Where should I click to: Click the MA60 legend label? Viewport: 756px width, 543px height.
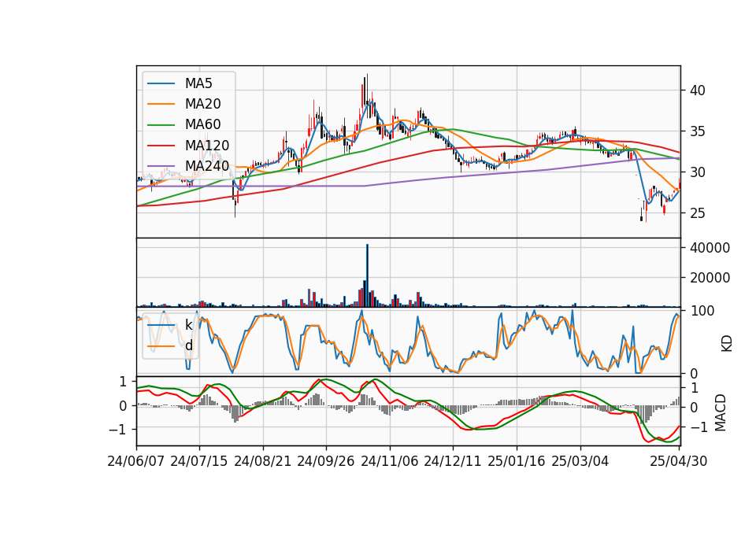202,125
